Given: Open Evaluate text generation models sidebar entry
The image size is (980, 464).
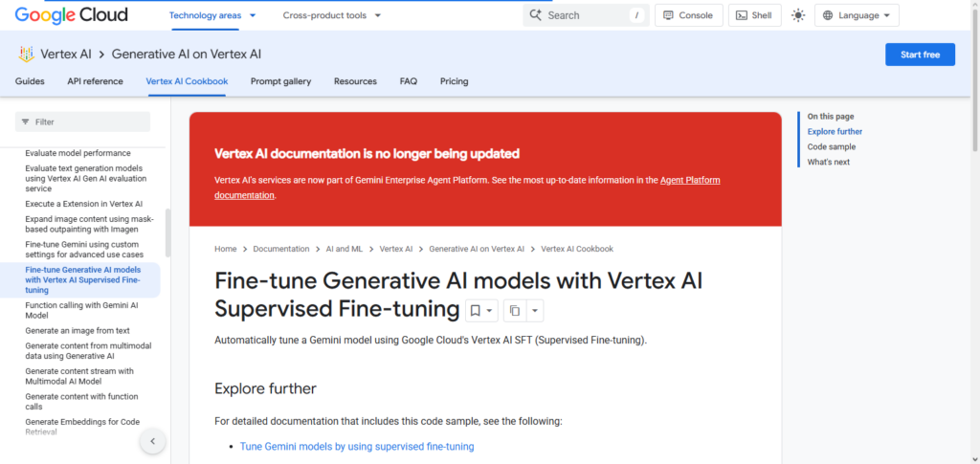Looking at the screenshot, I should pos(85,178).
